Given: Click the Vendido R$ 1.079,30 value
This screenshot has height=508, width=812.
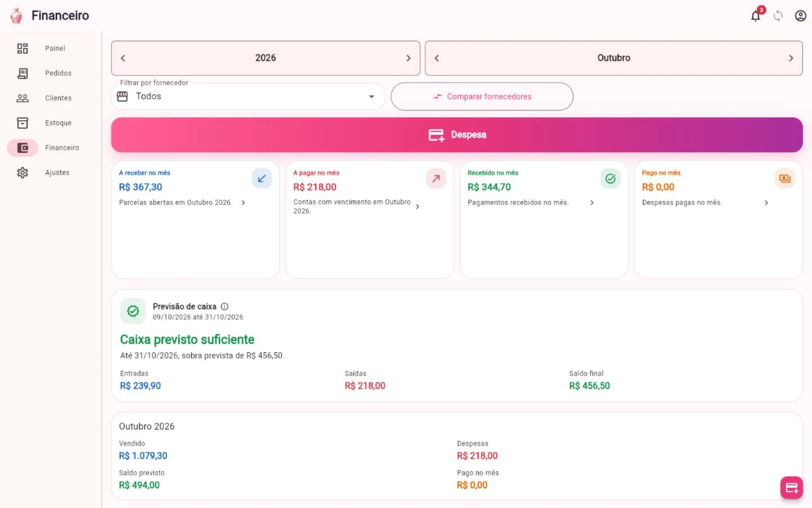Looking at the screenshot, I should pos(143,456).
